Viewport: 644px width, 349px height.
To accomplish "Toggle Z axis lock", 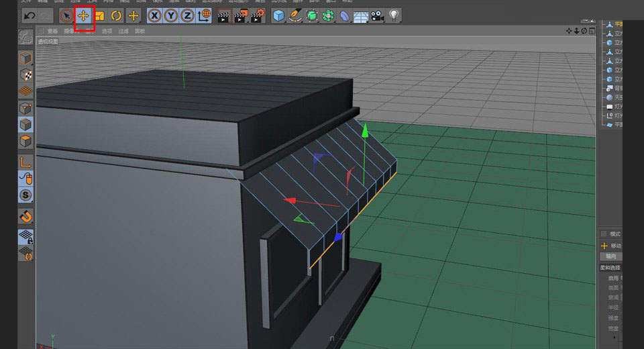I will [x=187, y=15].
